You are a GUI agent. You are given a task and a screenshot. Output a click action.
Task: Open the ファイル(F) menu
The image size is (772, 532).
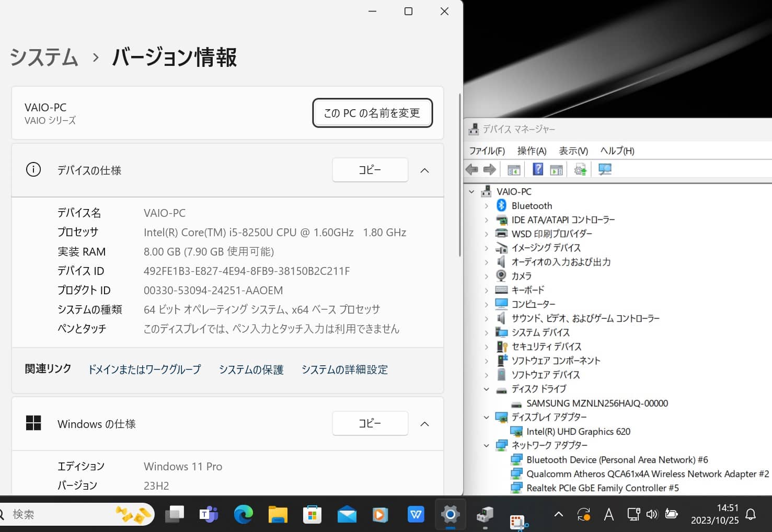pos(487,151)
